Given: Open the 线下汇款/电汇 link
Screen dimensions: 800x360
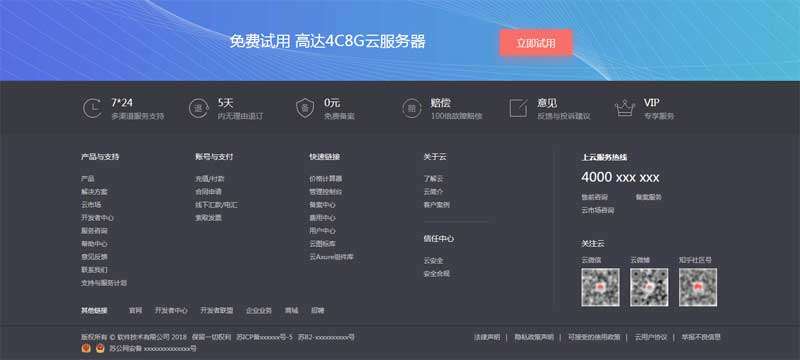Looking at the screenshot, I should click(216, 205).
